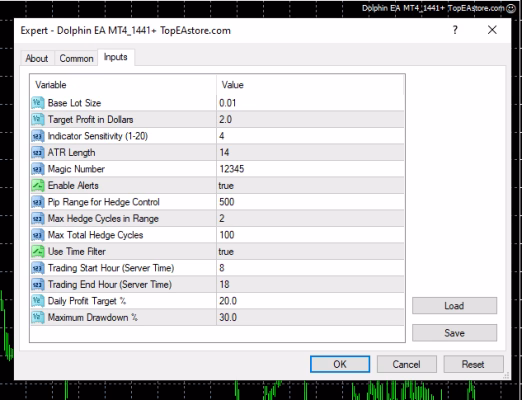The image size is (522, 400).
Task: Click the help question mark button
Action: [455, 30]
